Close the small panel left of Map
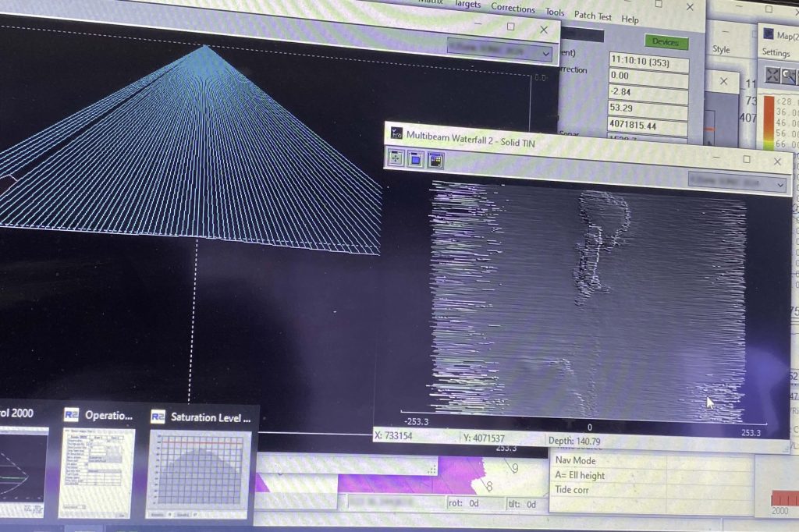The image size is (799, 532). point(723,81)
